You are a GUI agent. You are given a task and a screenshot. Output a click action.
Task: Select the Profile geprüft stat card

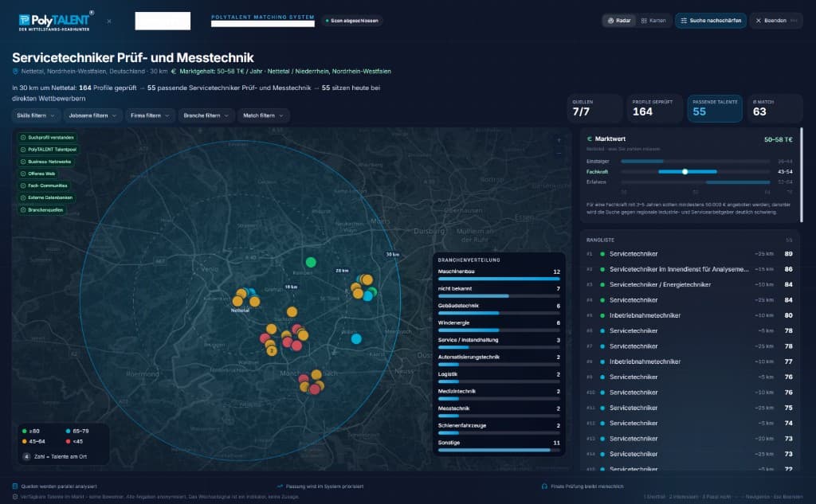(x=655, y=108)
